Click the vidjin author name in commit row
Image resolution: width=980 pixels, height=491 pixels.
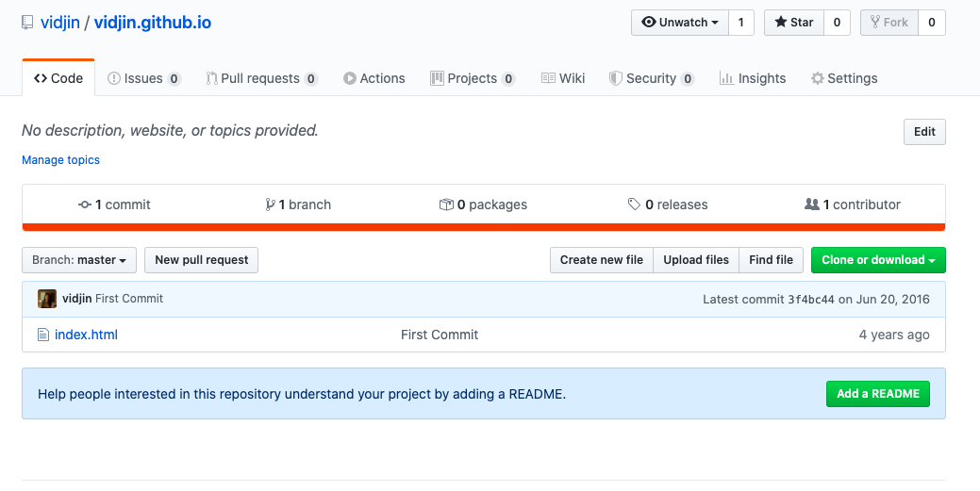click(x=77, y=299)
